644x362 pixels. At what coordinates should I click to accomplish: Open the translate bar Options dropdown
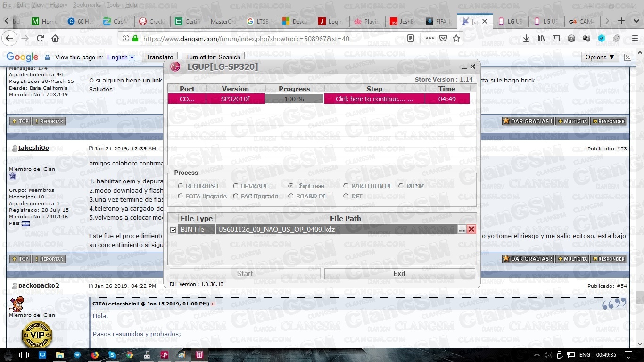(600, 57)
